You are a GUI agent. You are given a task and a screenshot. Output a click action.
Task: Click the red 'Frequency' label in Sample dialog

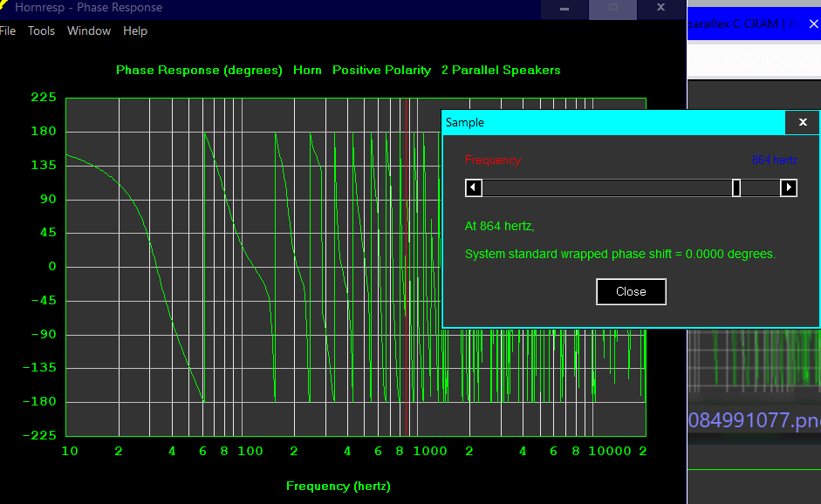(493, 160)
